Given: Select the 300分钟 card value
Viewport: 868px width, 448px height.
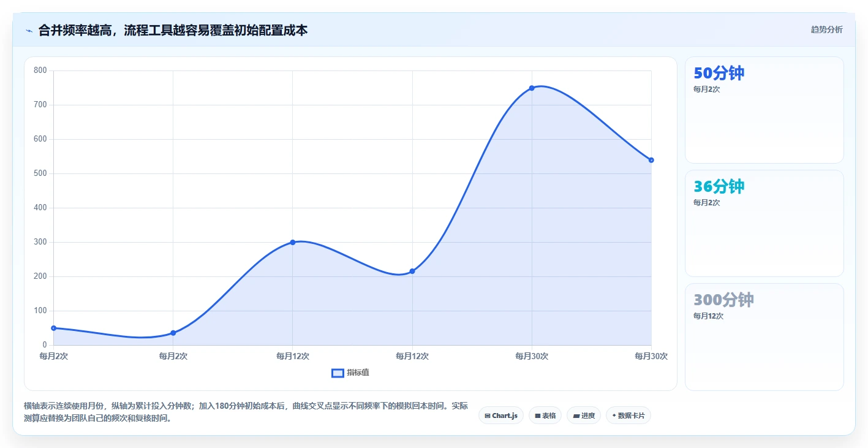Looking at the screenshot, I should click(x=723, y=300).
